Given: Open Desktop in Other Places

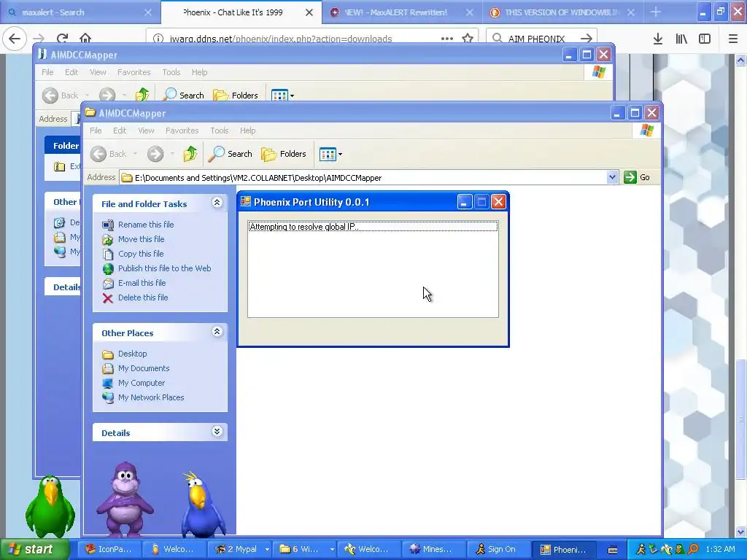Looking at the screenshot, I should [133, 354].
